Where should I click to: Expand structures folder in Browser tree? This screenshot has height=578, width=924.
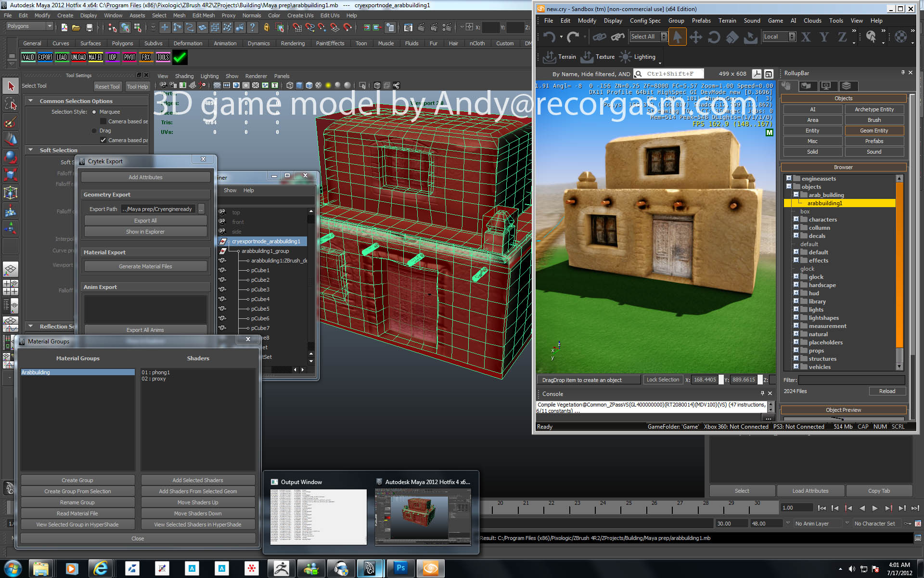click(796, 358)
